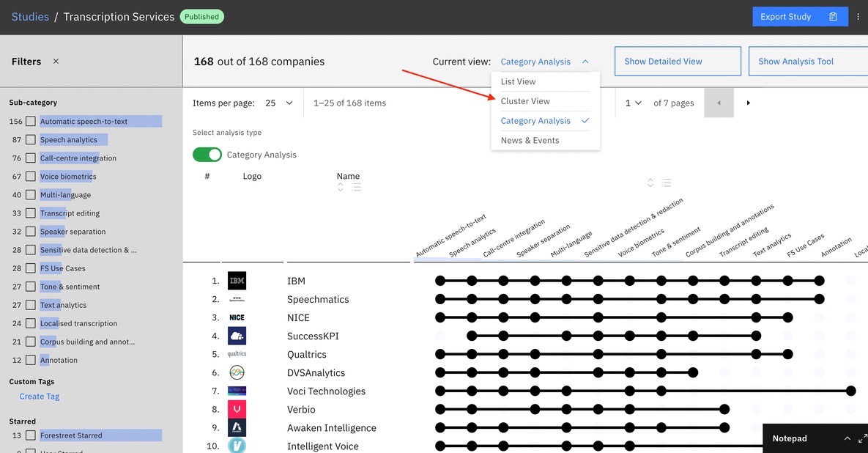
Task: Tick the Voice biometrics checkbox
Action: coord(31,177)
